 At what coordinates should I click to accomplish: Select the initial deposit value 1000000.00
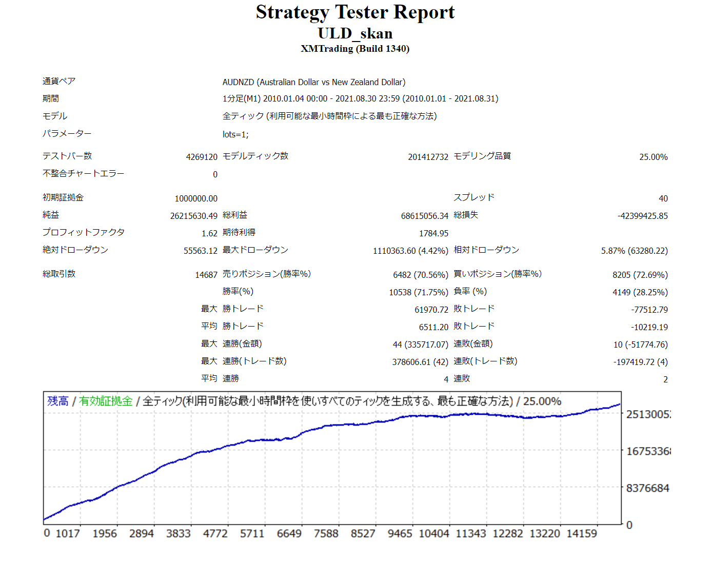[196, 198]
